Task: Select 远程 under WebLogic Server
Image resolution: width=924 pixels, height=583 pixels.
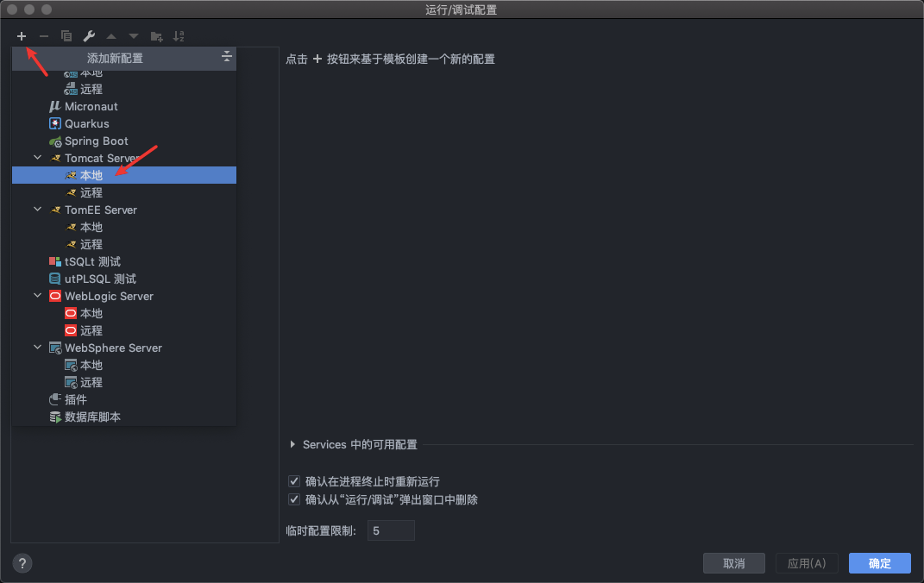Action: [123, 330]
